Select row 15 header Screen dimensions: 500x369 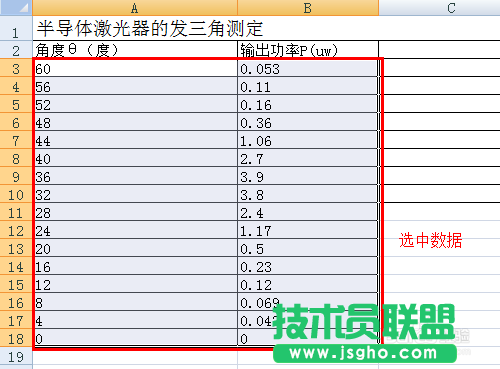click(16, 284)
